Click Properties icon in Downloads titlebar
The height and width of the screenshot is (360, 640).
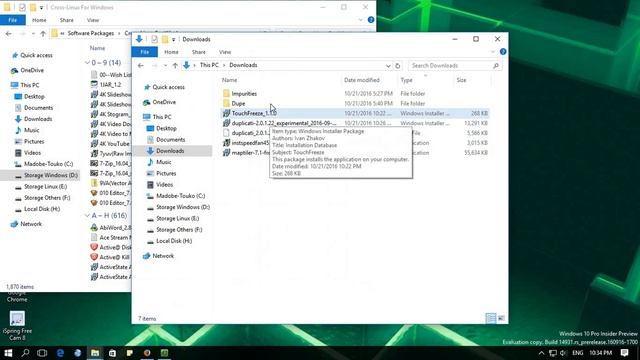pos(154,39)
